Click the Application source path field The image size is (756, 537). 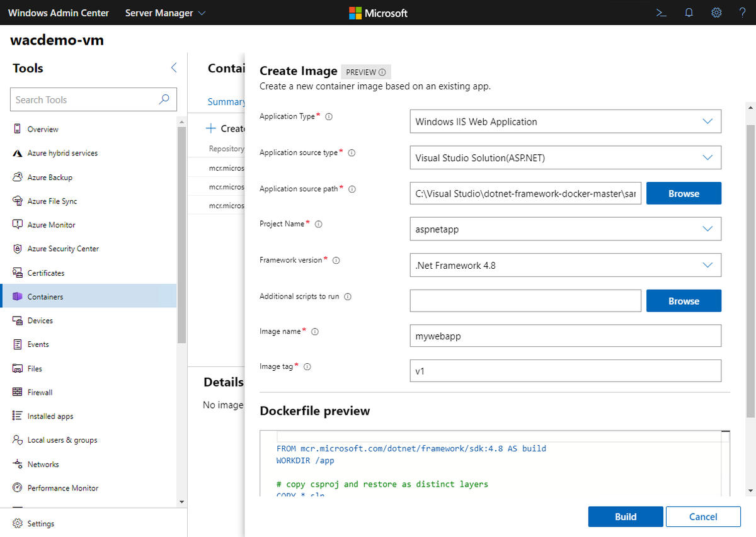pyautogui.click(x=525, y=193)
